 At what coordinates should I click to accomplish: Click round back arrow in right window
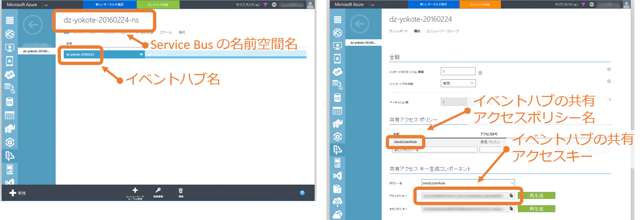360,24
